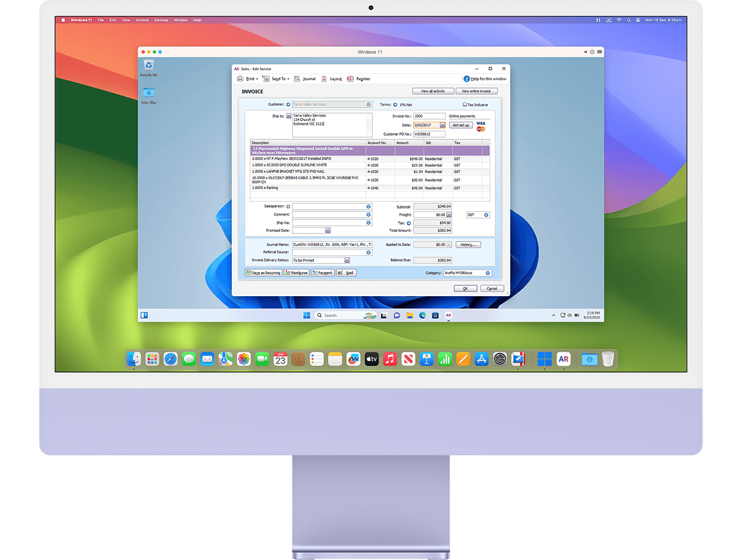Click the Payment icon
This screenshot has height=560, width=742.
tap(314, 273)
